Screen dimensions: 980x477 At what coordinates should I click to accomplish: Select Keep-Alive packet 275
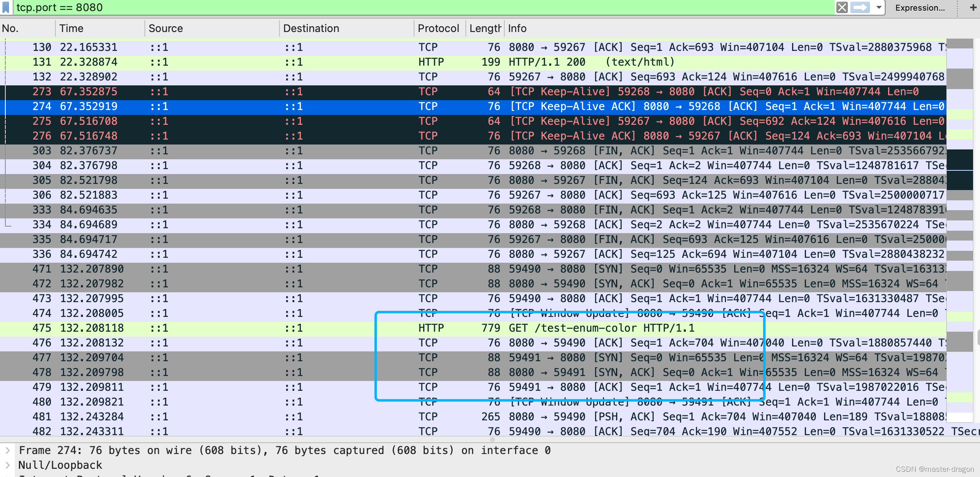(473, 121)
